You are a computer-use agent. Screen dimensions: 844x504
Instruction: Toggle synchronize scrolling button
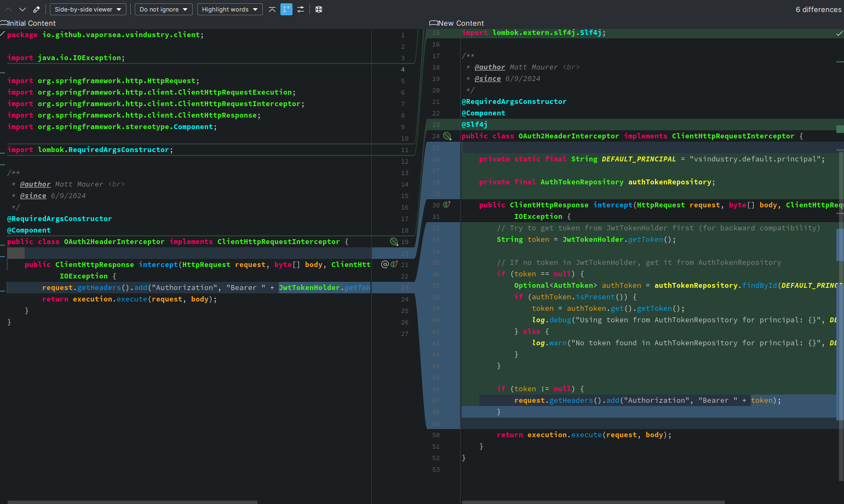pyautogui.click(x=286, y=9)
